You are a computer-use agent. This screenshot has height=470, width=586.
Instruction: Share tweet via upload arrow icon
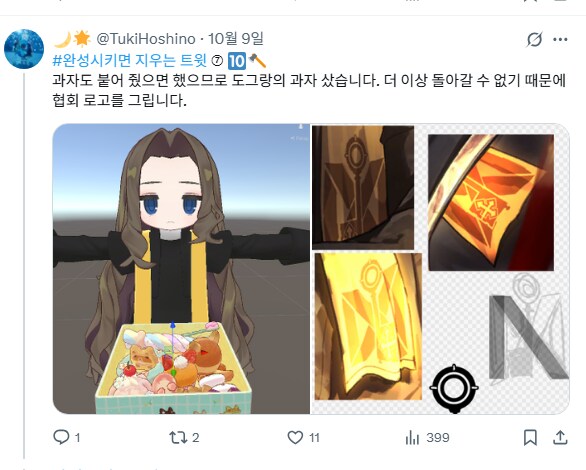point(560,437)
